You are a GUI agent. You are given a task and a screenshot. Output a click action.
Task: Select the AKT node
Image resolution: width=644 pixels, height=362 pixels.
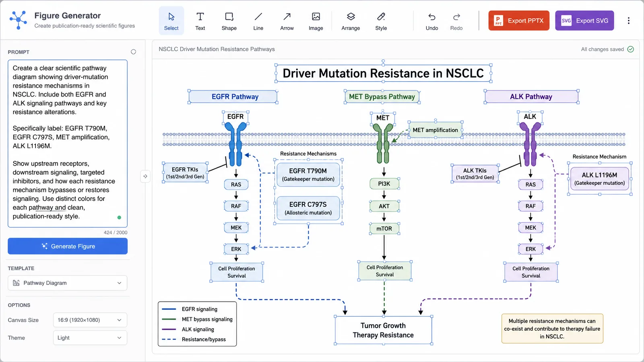(384, 206)
